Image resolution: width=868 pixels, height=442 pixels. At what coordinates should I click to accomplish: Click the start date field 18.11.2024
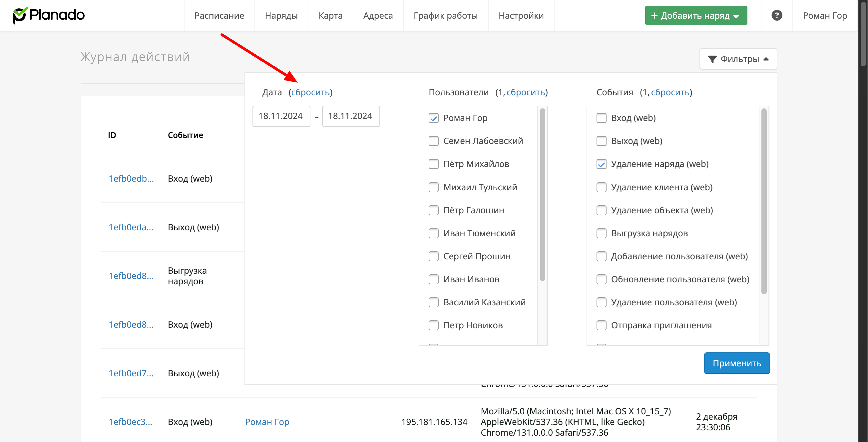tap(281, 116)
